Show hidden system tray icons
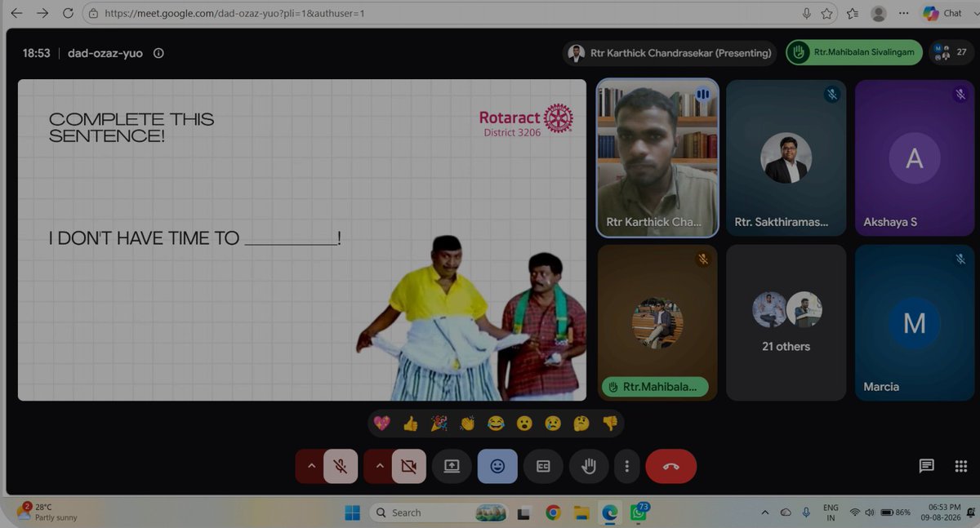This screenshot has height=528, width=980. (x=765, y=512)
